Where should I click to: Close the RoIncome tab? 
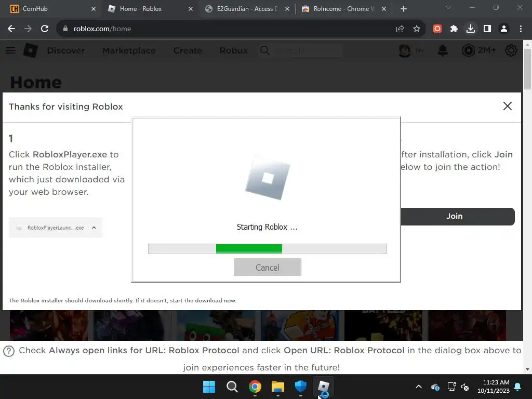pos(384,9)
